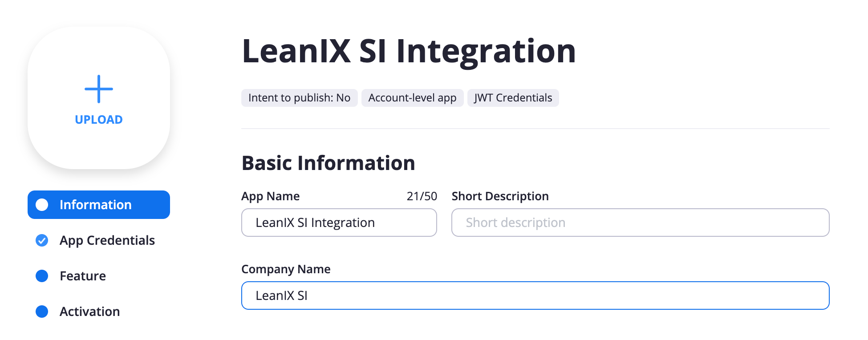Click into the Short description field
This screenshot has width=868, height=340.
(641, 223)
